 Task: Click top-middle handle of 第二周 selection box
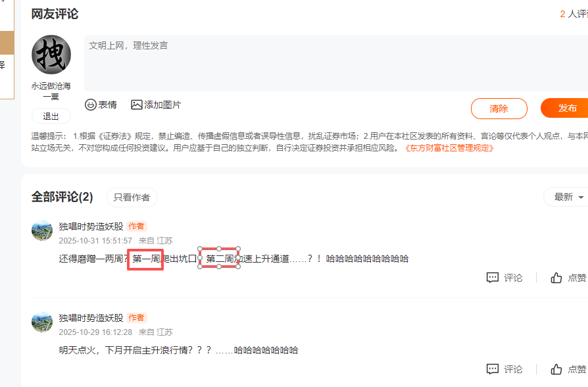(219, 249)
